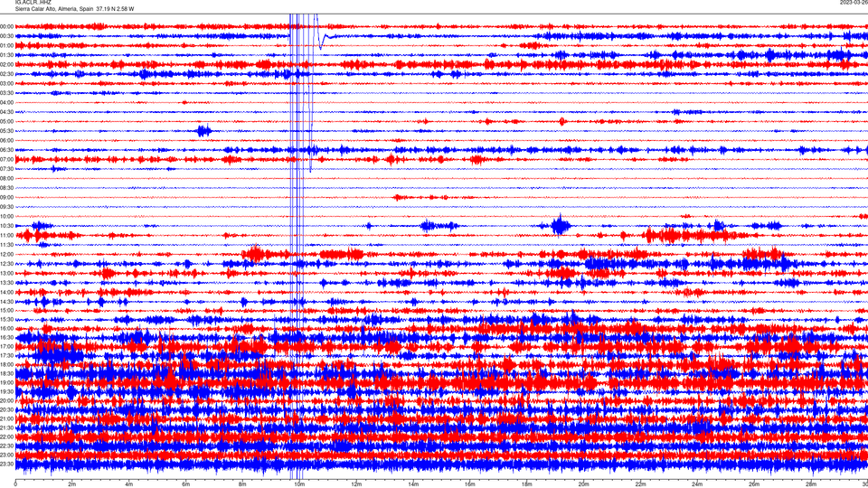The width and height of the screenshot is (868, 488).
Task: Click the 18:00 row label
Action: click(x=6, y=364)
